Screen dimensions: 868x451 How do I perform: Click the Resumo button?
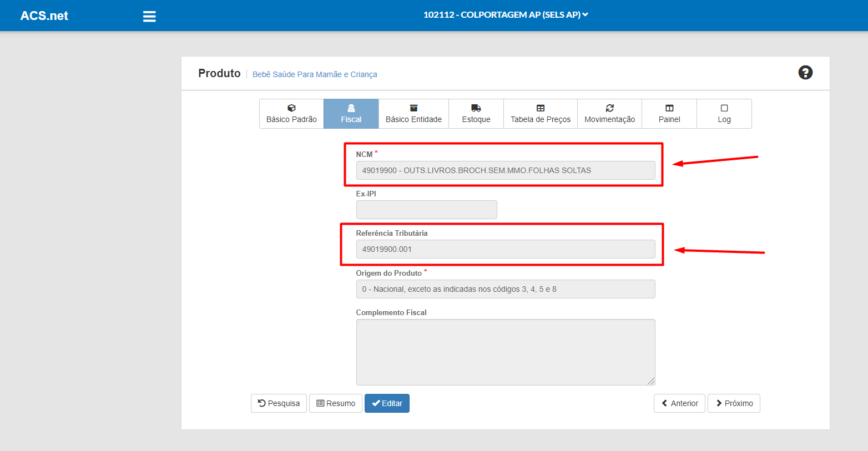(336, 403)
